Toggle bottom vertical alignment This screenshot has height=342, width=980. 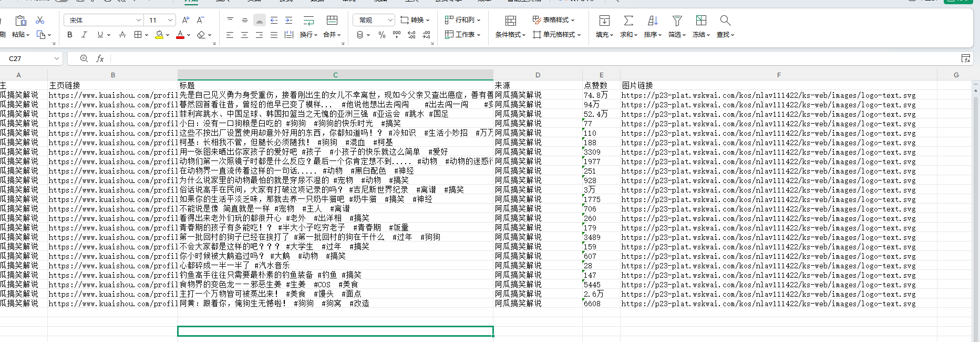point(259,21)
